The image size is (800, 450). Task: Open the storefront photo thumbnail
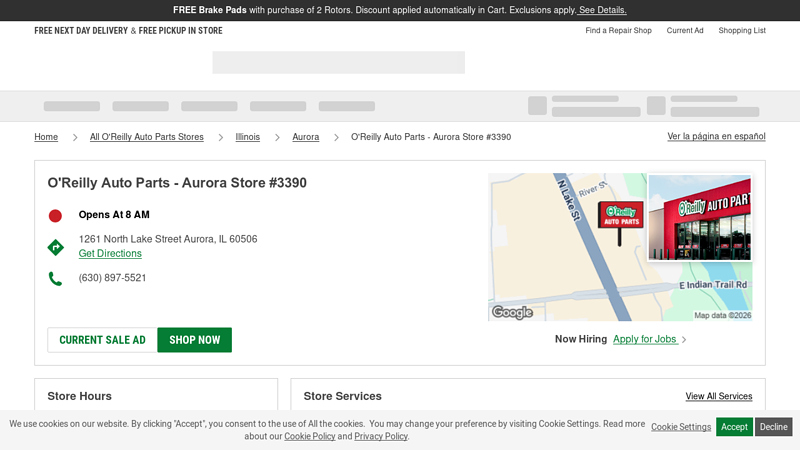click(699, 218)
